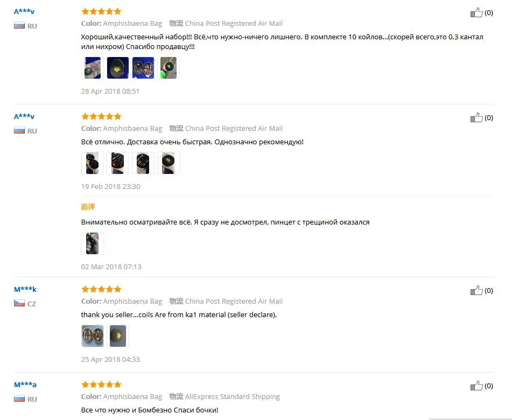Give a thumbs-up to M***k's review

[x=476, y=290]
